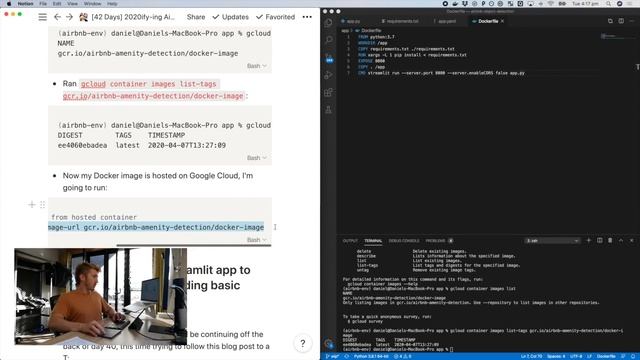This screenshot has width=640, height=360.
Task: Click the editor minimap in VS Code
Action: coord(618,37)
